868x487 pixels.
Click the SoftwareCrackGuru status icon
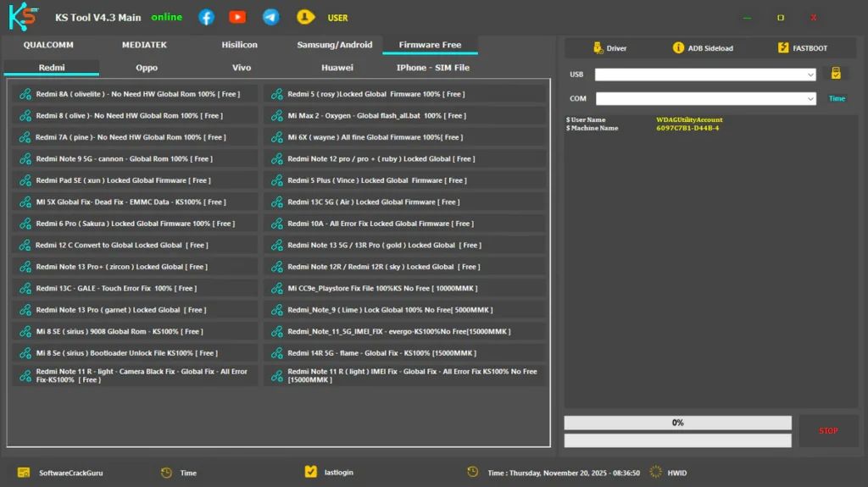pos(24,472)
